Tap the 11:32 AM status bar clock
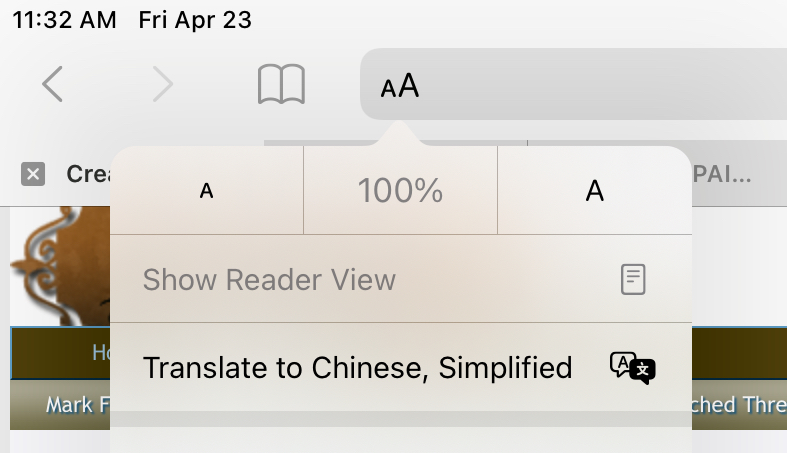The height and width of the screenshot is (453, 787). click(64, 19)
